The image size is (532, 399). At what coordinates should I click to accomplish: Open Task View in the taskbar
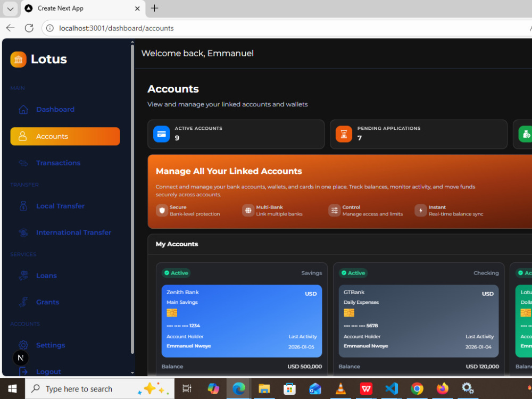click(187, 388)
